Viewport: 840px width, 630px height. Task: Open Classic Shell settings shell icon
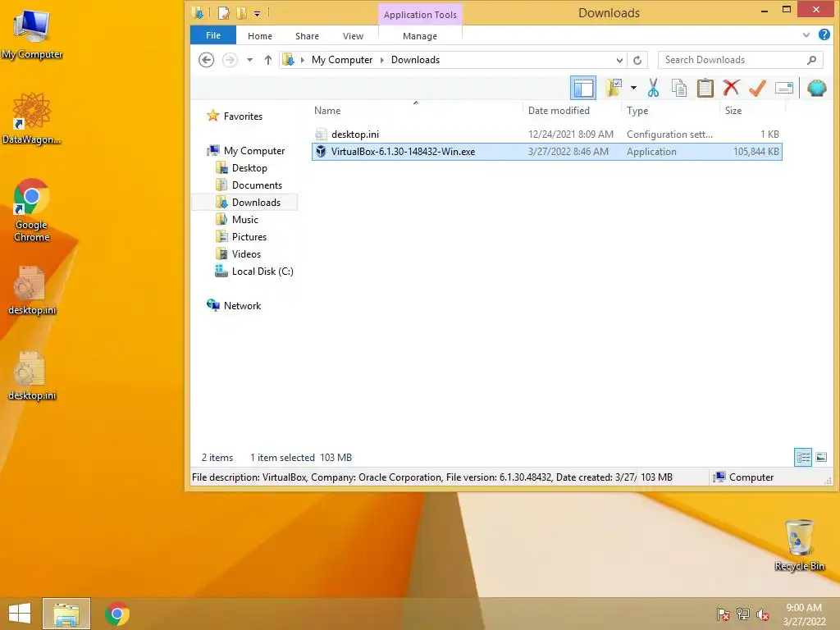[816, 88]
